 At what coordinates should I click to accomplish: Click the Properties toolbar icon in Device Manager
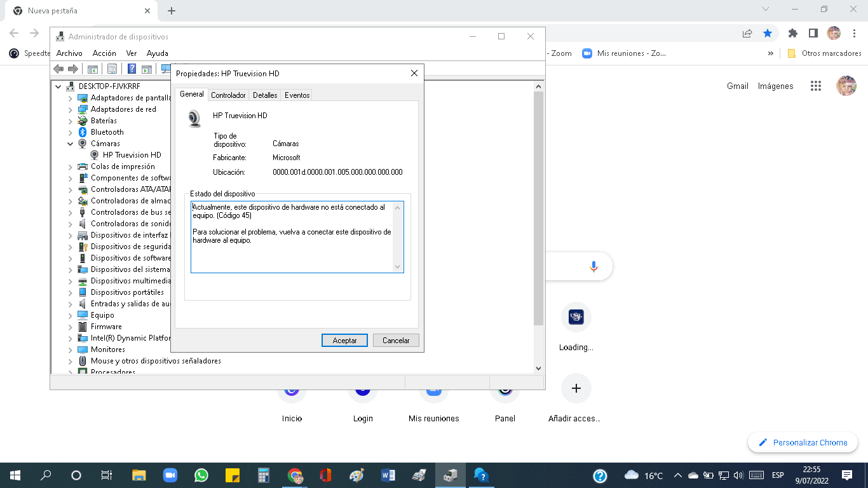click(x=112, y=69)
